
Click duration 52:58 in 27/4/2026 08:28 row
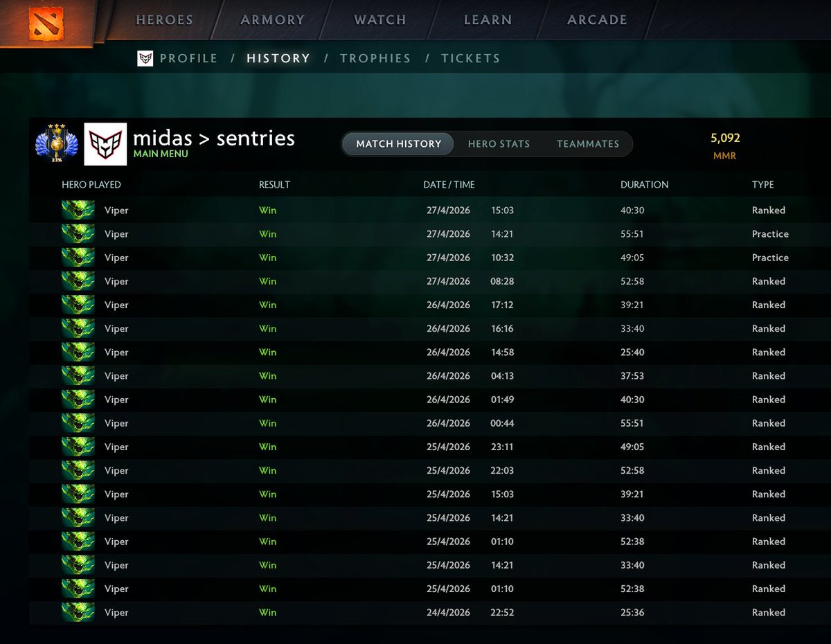[x=632, y=280]
